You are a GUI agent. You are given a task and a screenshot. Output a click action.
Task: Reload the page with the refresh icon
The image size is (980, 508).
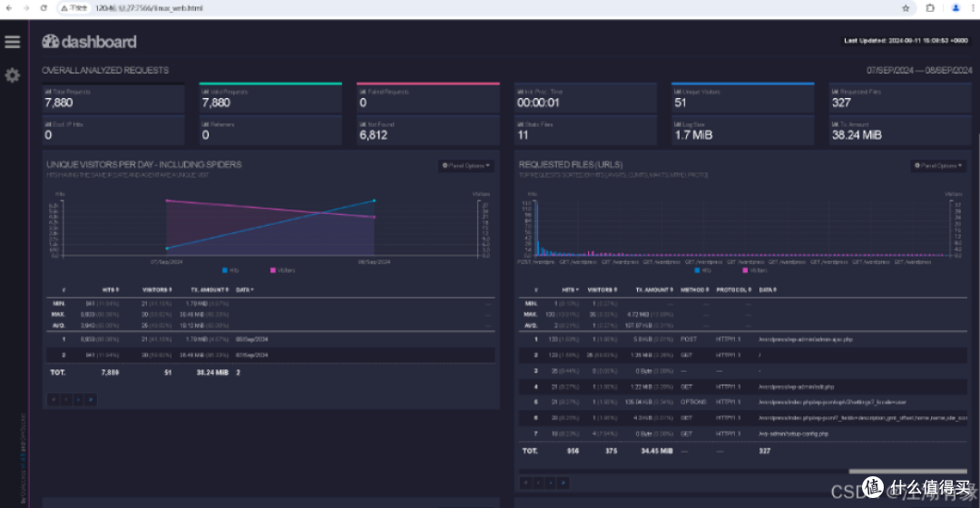click(44, 8)
